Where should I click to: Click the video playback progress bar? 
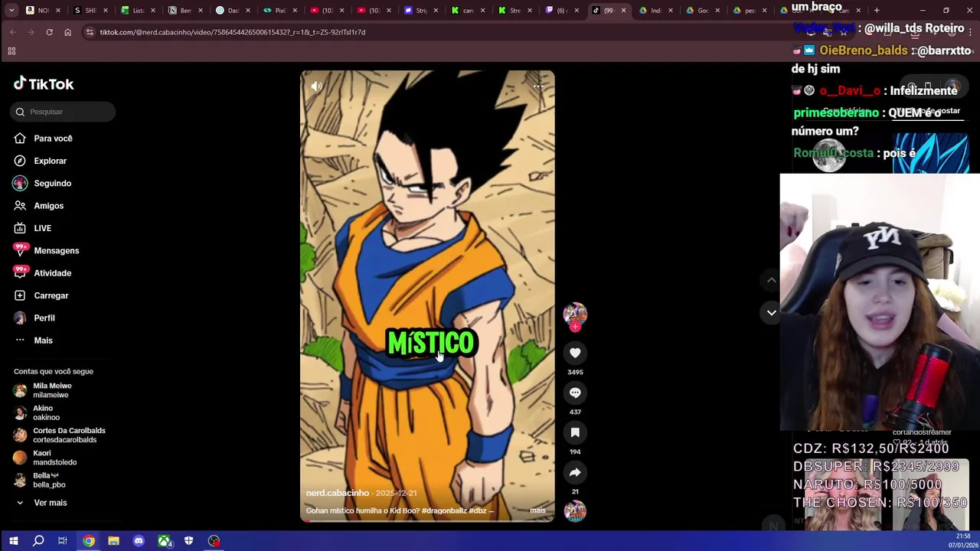[x=427, y=521]
